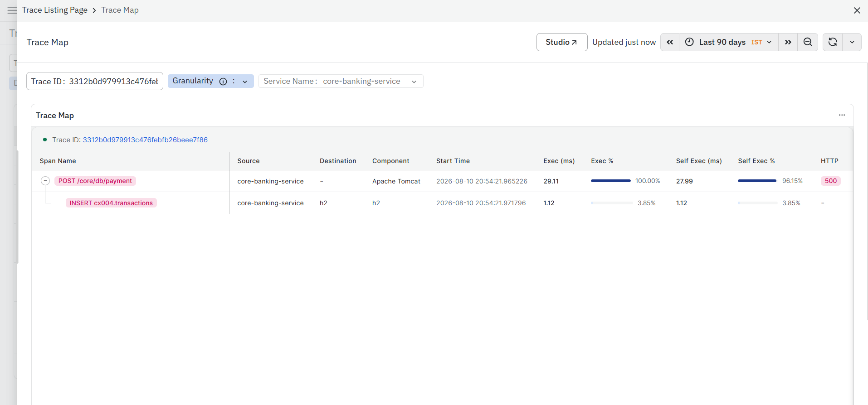The width and height of the screenshot is (868, 405).
Task: Shift time range backward
Action: (x=670, y=42)
